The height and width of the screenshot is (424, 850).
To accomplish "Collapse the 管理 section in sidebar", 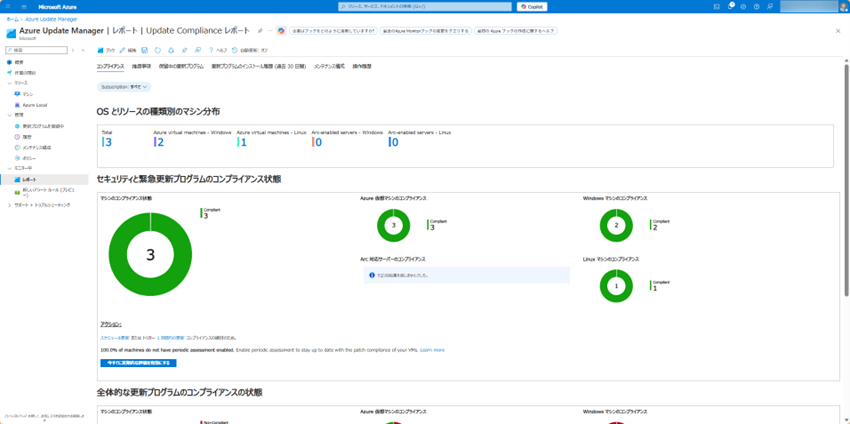I will [8, 115].
